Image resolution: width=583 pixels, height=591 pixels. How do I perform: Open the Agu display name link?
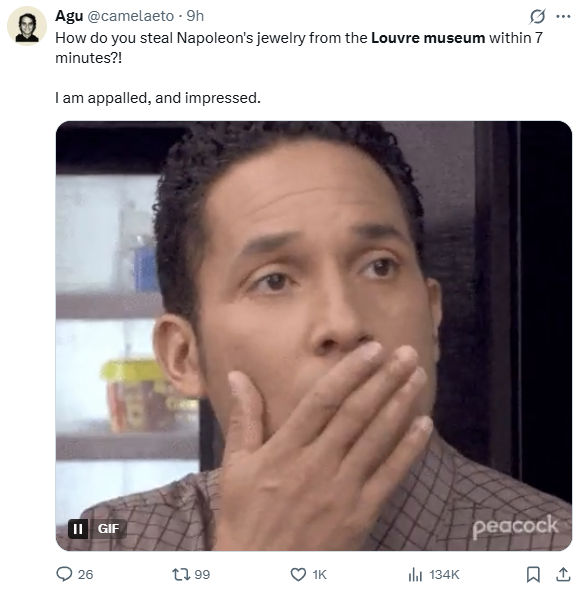69,16
